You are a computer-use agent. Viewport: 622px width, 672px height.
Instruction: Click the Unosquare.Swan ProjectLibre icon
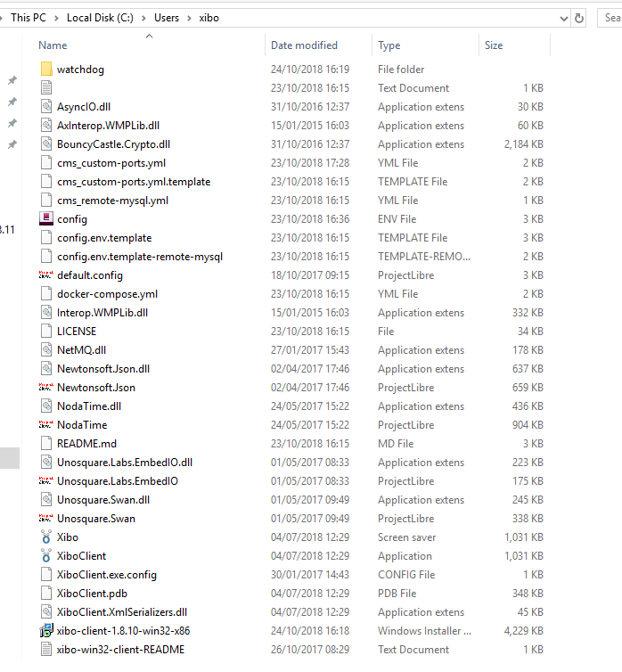(x=45, y=518)
